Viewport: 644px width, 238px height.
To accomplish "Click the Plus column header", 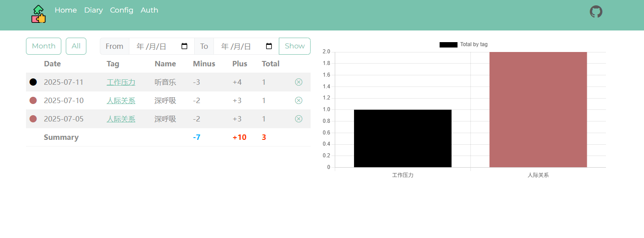I will coord(240,64).
